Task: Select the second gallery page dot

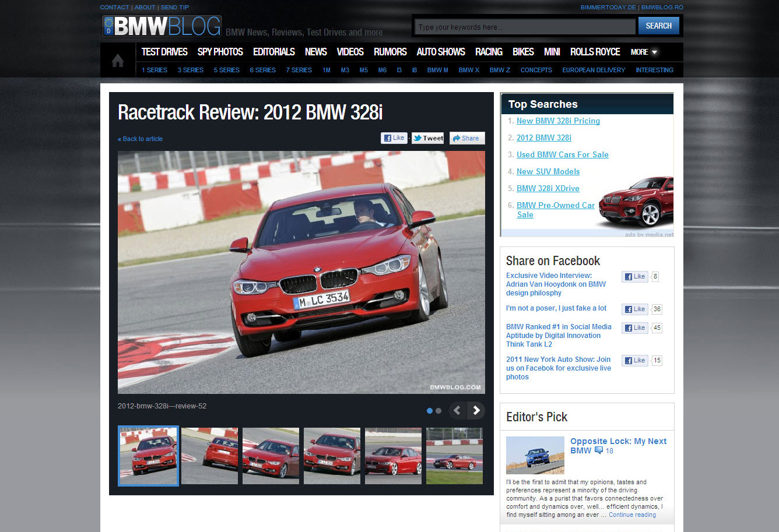Action: (438, 411)
